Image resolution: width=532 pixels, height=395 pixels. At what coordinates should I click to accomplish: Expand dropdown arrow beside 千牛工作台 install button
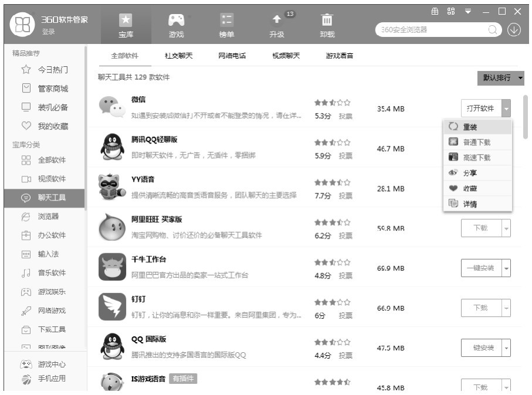tap(506, 268)
